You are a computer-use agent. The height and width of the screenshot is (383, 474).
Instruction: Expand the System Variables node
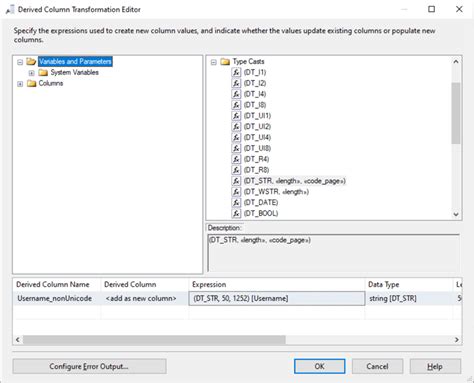pos(32,73)
